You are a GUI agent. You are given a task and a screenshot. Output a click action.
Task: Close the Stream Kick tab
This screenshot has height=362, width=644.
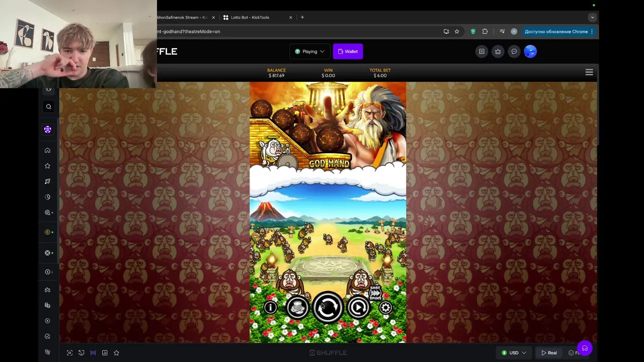213,17
